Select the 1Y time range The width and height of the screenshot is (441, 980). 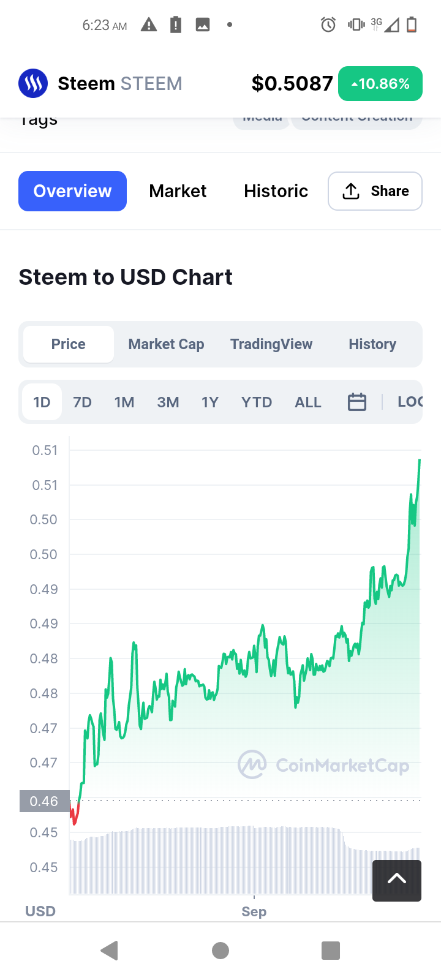[x=210, y=402]
